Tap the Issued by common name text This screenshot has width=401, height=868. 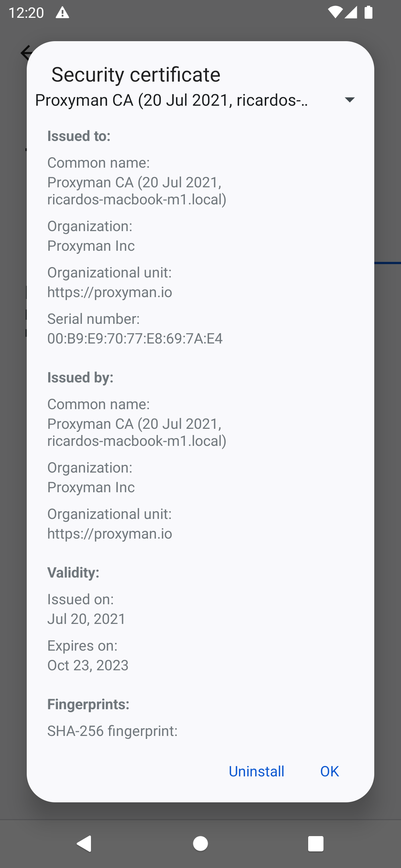pos(137,432)
